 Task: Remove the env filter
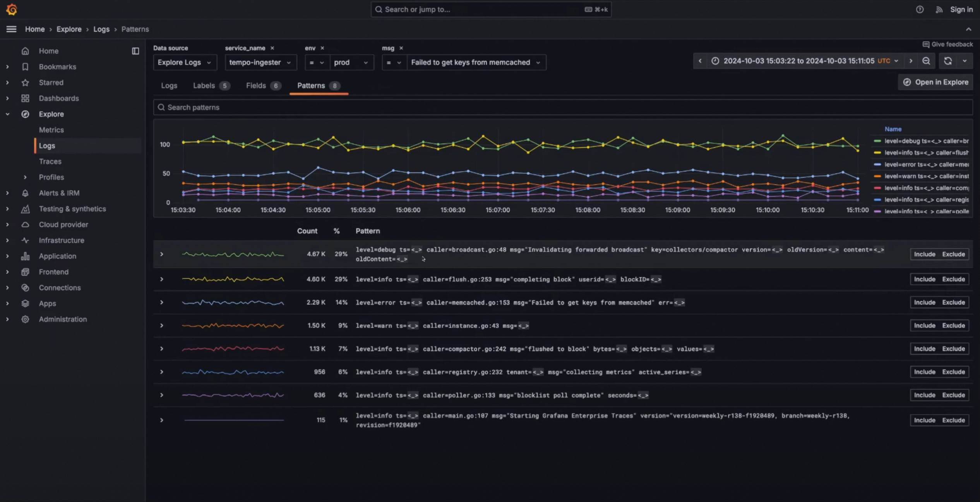pyautogui.click(x=322, y=48)
